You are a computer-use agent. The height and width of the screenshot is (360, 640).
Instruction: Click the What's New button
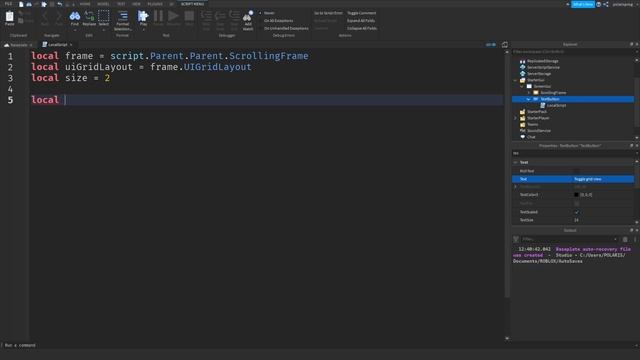tap(582, 4)
